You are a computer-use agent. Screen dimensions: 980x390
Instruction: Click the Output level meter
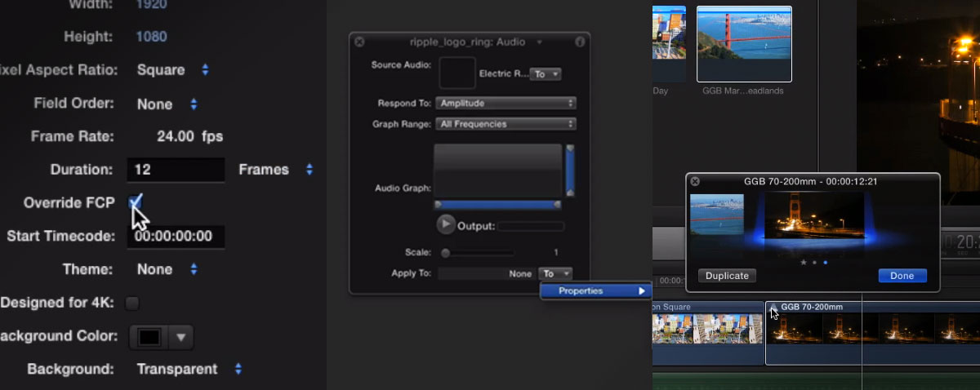click(531, 226)
